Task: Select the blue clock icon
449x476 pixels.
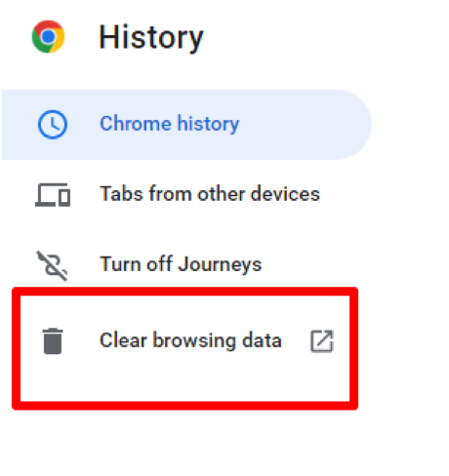Action: [x=53, y=125]
